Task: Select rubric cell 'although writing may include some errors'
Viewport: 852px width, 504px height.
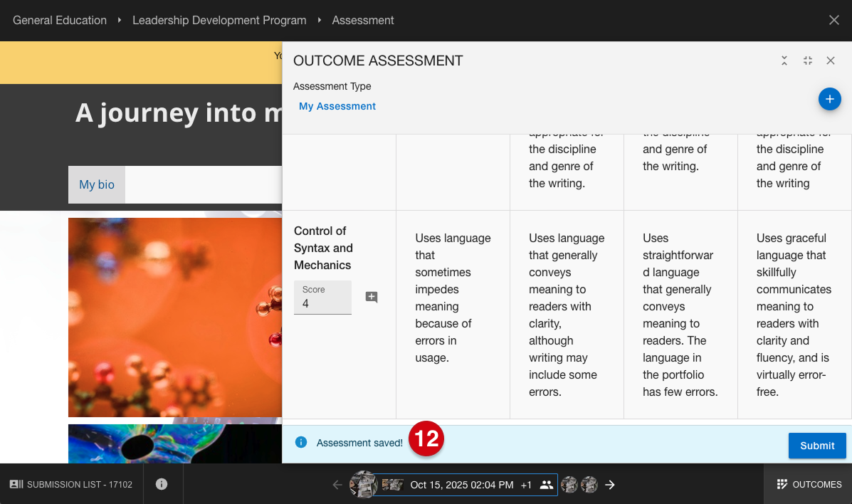Action: click(567, 315)
